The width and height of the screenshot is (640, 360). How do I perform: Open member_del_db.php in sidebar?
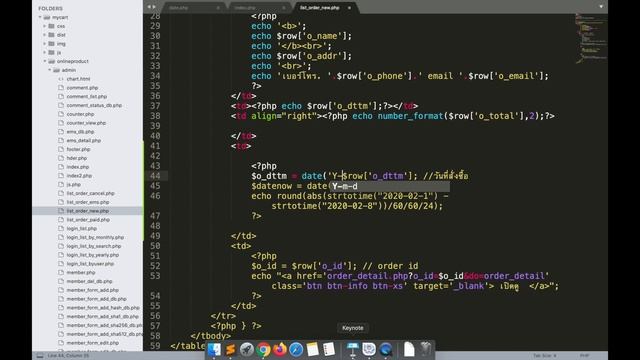pyautogui.click(x=89, y=281)
